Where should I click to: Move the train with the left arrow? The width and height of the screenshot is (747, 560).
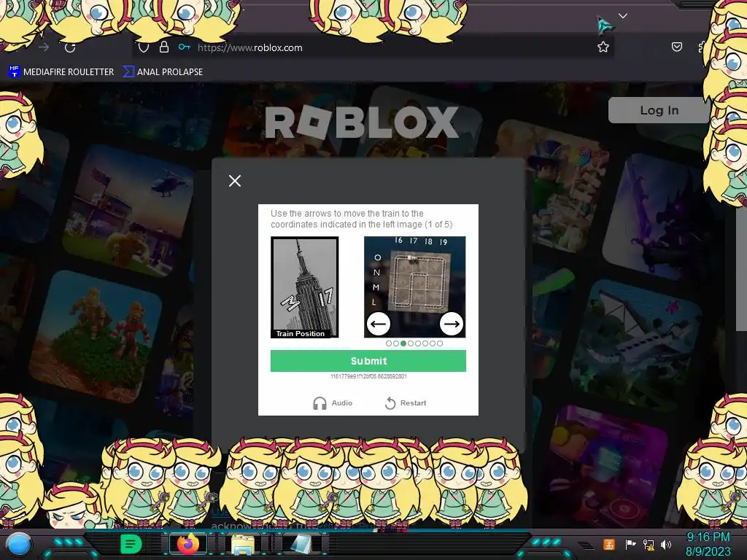point(379,324)
